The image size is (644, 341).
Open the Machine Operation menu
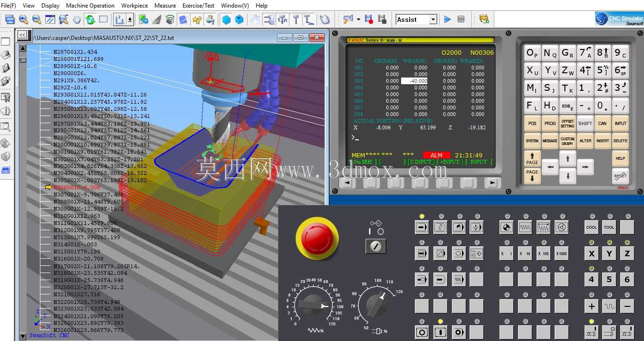(x=90, y=6)
